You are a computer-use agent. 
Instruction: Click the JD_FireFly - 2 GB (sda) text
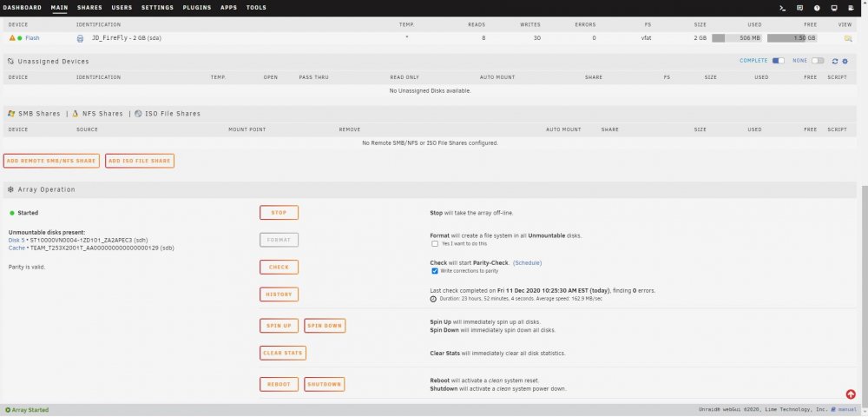point(127,38)
